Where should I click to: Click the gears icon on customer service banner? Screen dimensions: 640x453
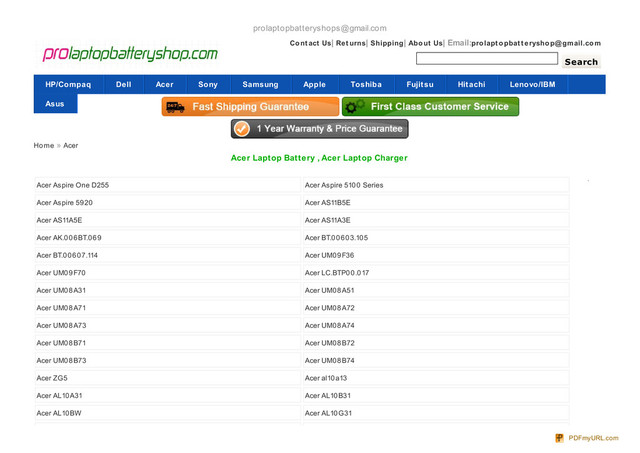354,107
